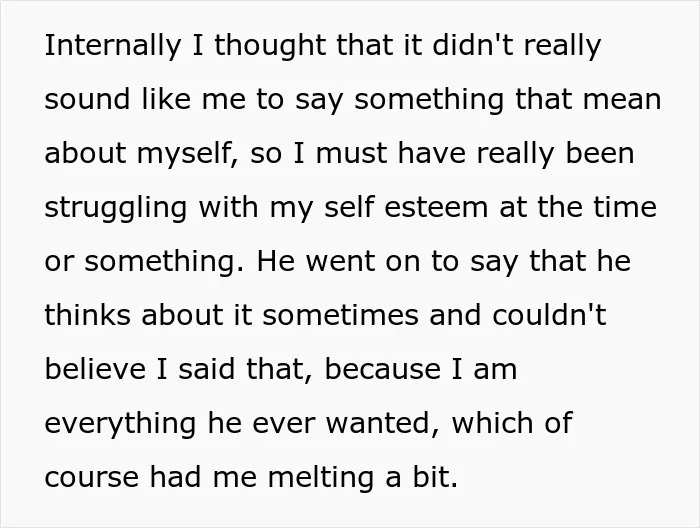The image size is (700, 528).
Task: Click the word "thinks" starting sixth line
Action: [x=88, y=315]
